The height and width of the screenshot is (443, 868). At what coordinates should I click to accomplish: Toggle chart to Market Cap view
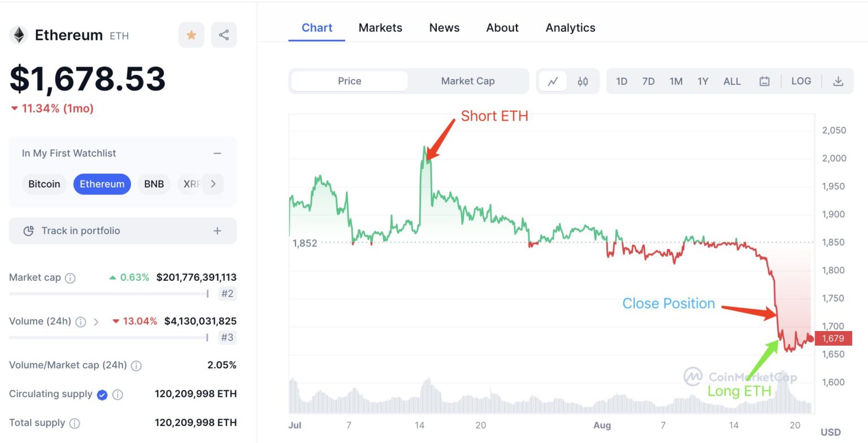(x=467, y=81)
